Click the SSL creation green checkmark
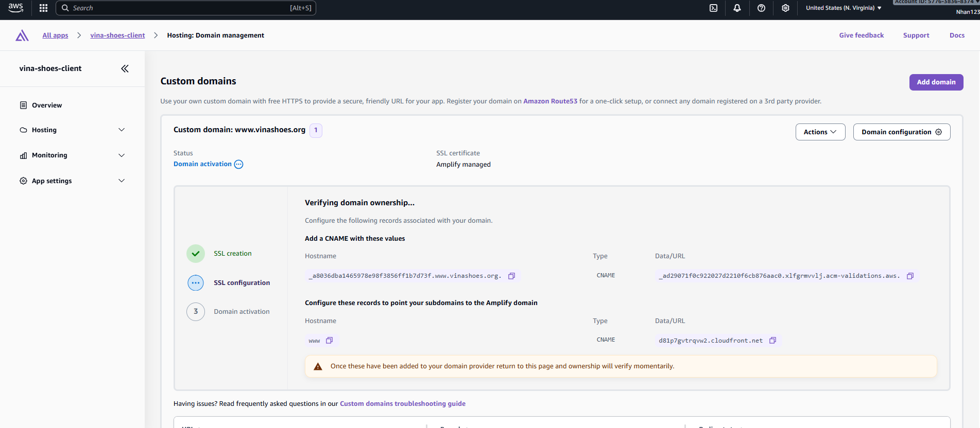The height and width of the screenshot is (428, 980). tap(196, 253)
